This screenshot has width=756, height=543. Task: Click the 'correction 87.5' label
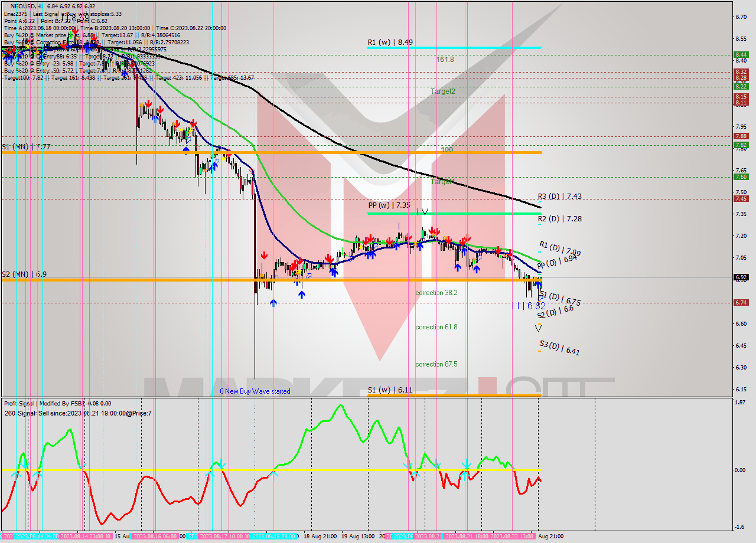(x=436, y=364)
